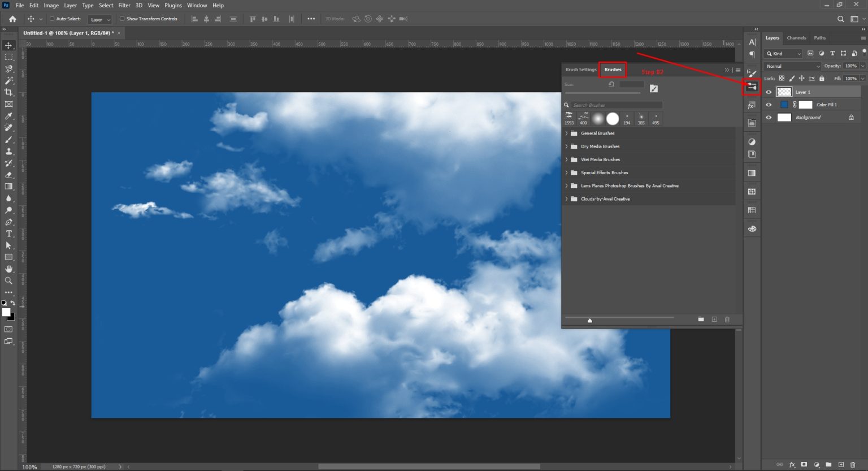The height and width of the screenshot is (471, 868).
Task: Open the Window menu
Action: [197, 5]
